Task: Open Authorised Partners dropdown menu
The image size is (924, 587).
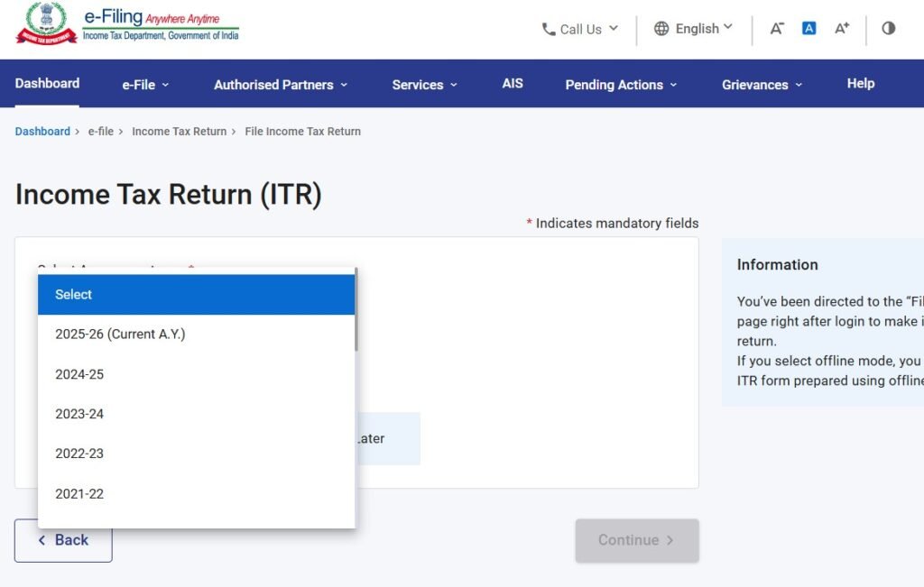Action: (x=281, y=85)
